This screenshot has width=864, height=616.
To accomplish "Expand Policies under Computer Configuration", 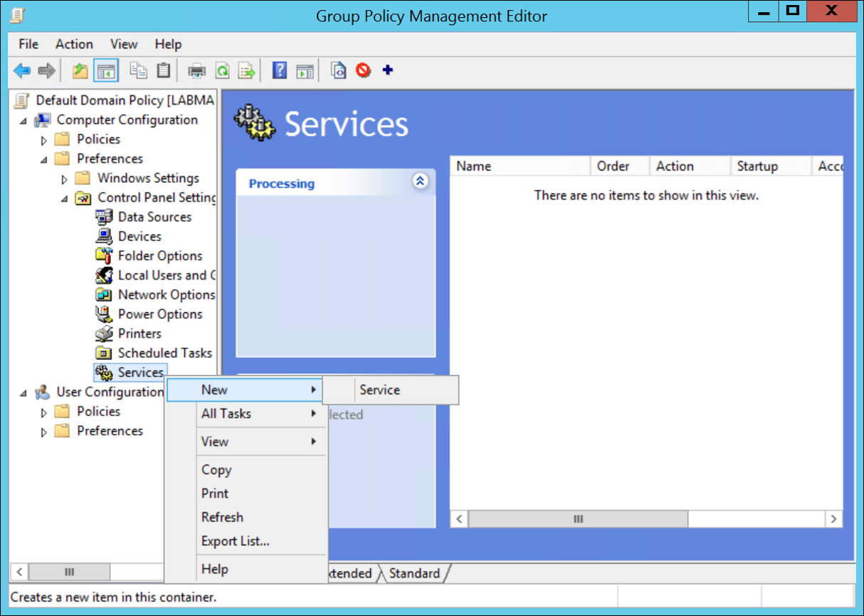I will click(x=44, y=140).
